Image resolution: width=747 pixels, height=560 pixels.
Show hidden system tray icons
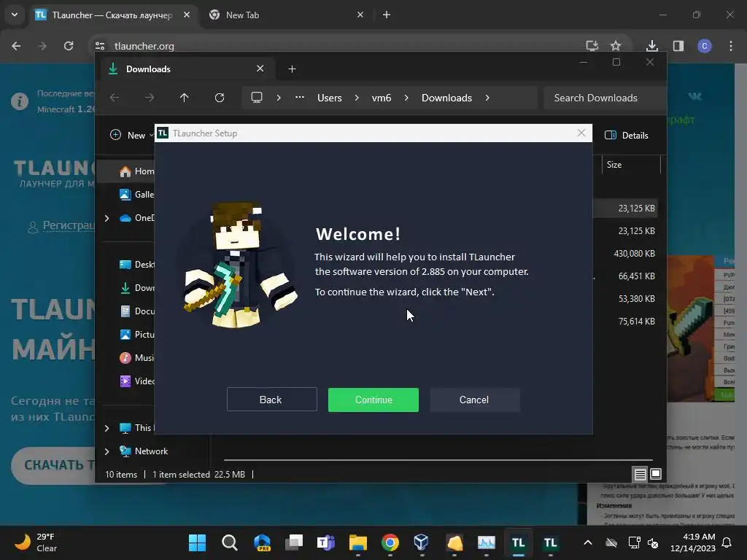tap(588, 542)
